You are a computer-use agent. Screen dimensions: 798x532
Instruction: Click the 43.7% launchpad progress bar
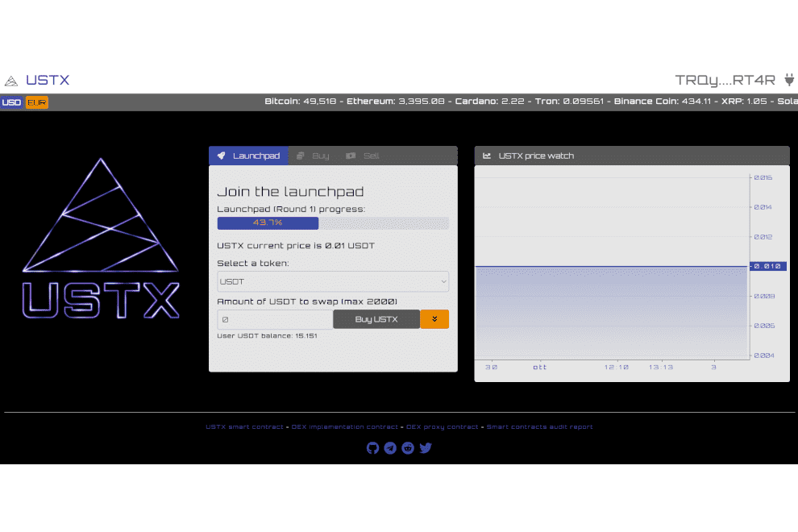coord(268,223)
